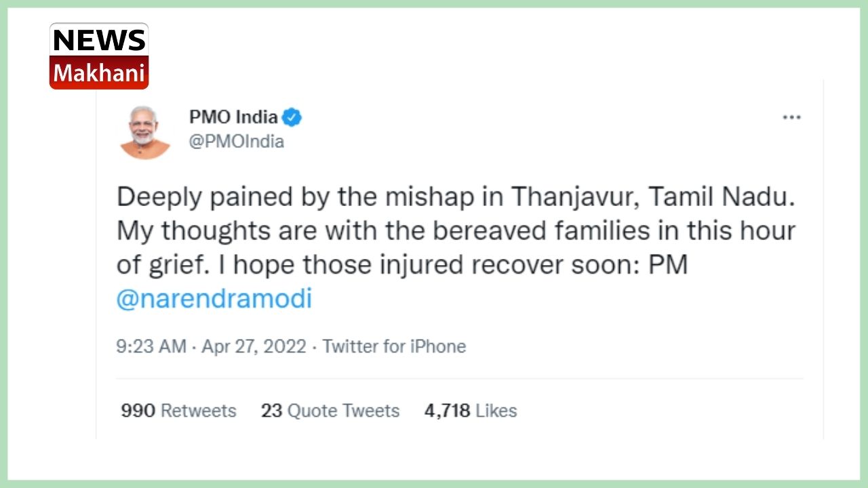Click the red Makhani logo label

tap(99, 73)
